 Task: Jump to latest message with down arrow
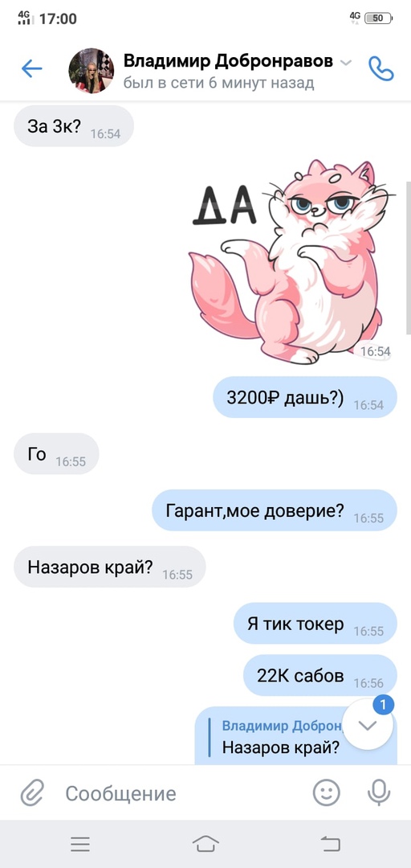[368, 725]
